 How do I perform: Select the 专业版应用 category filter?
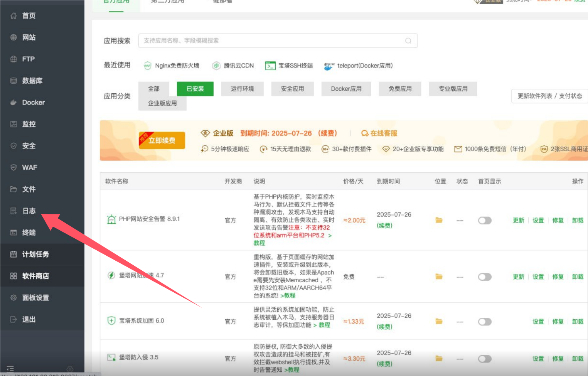point(453,89)
